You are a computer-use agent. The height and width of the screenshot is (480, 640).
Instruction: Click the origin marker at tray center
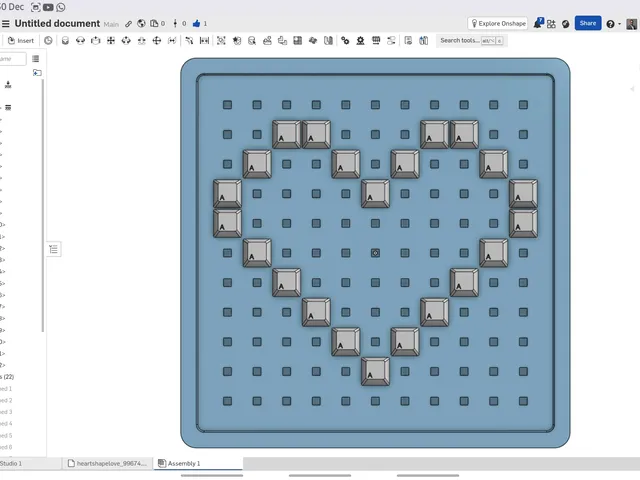pyautogui.click(x=375, y=253)
